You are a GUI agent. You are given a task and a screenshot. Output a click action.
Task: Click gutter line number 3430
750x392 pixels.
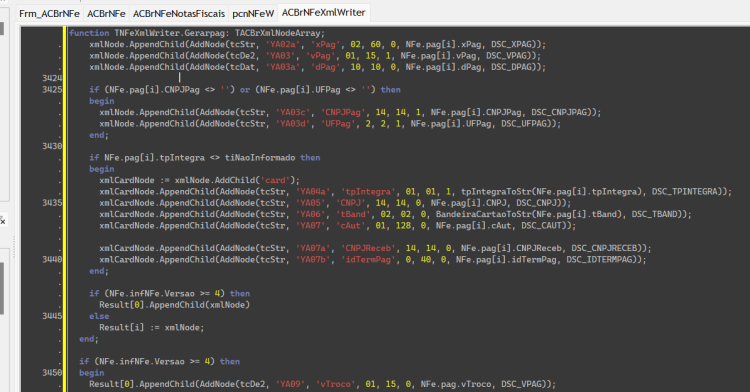52,146
